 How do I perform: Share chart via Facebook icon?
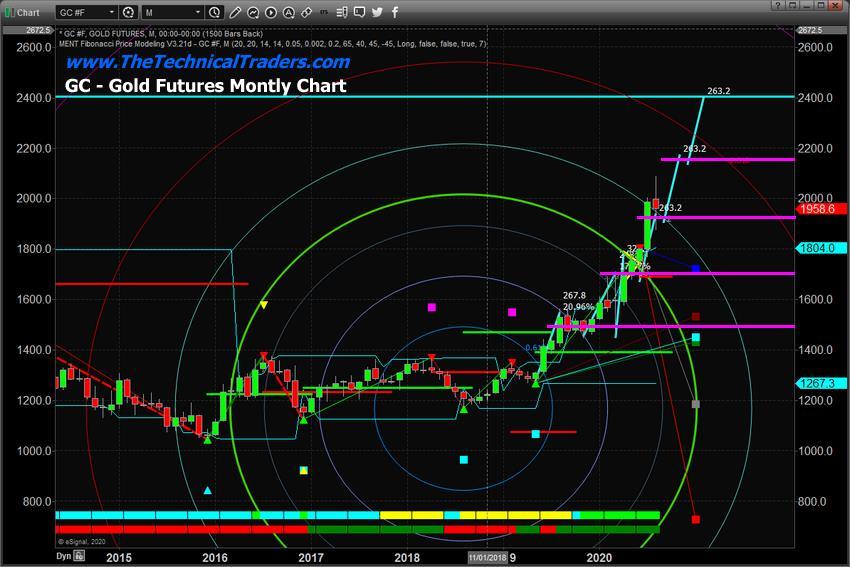click(395, 12)
